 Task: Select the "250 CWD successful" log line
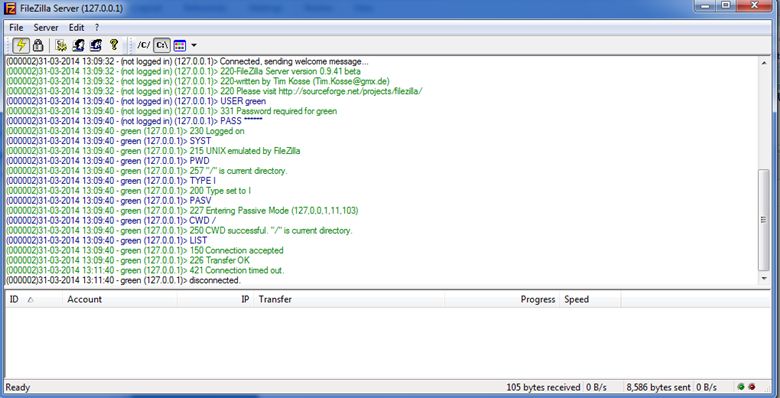(x=179, y=231)
